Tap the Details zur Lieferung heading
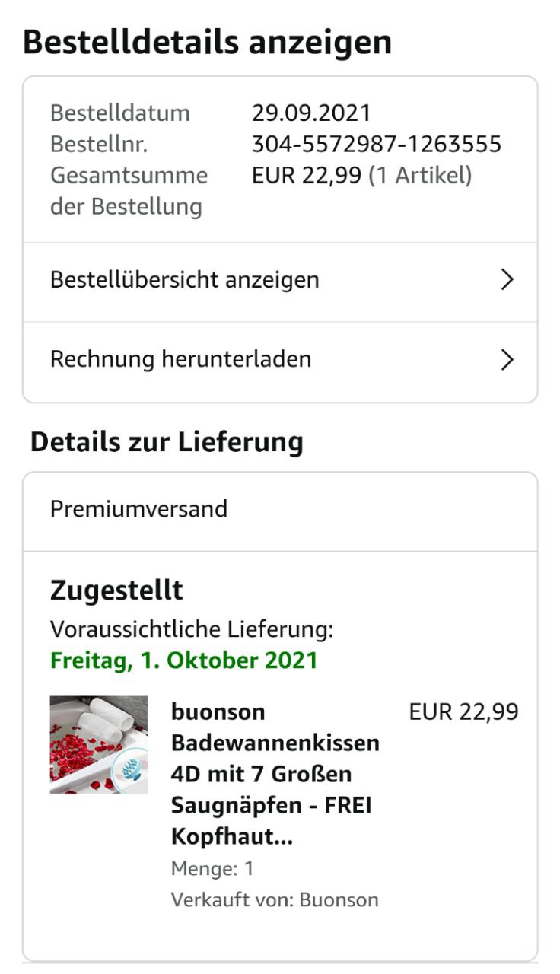Screen dimensions: 560x974 tap(167, 442)
